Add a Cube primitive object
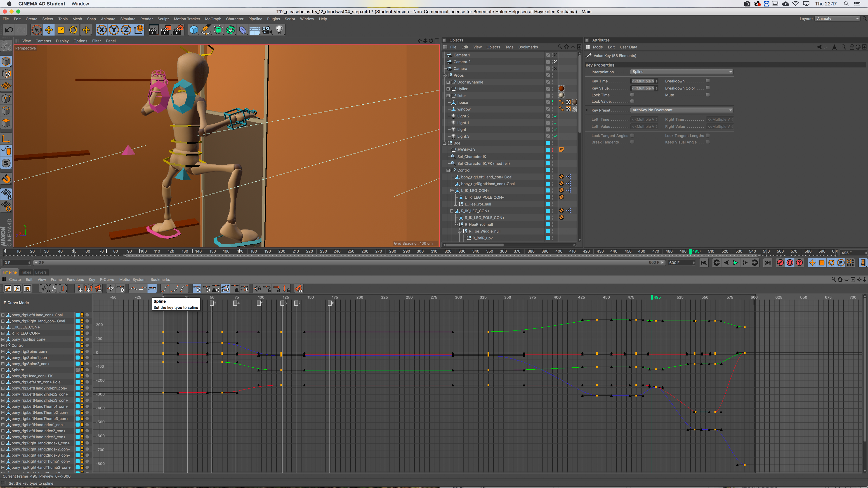868x488 pixels. (x=194, y=30)
